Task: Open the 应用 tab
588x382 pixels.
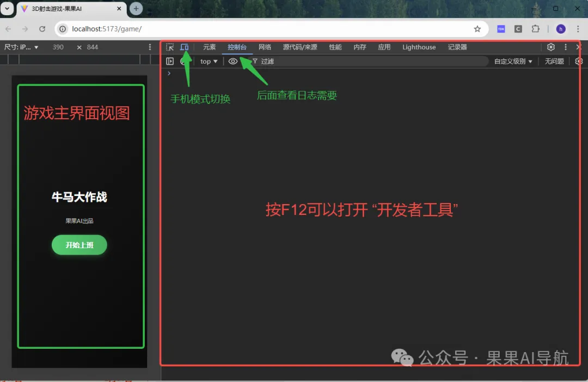Action: (384, 47)
